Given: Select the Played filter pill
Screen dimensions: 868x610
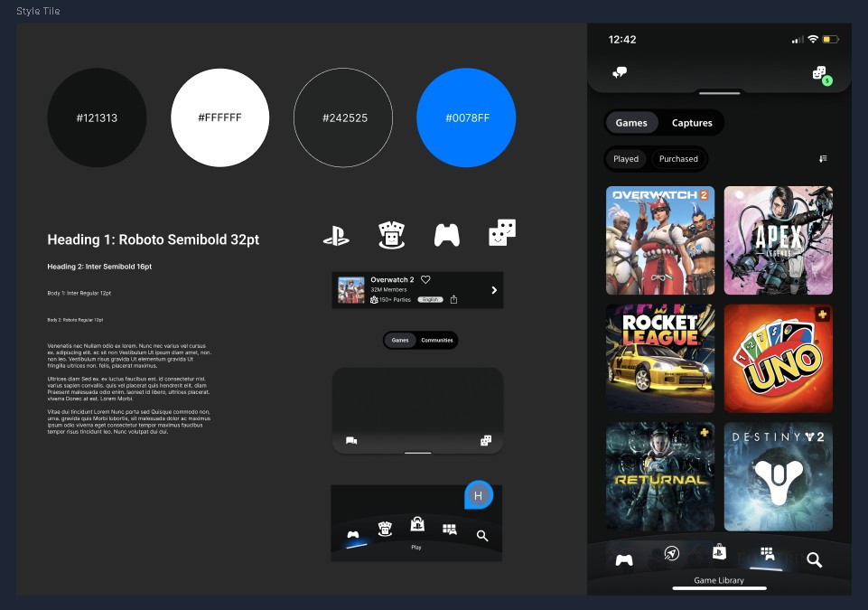Looking at the screenshot, I should [626, 159].
